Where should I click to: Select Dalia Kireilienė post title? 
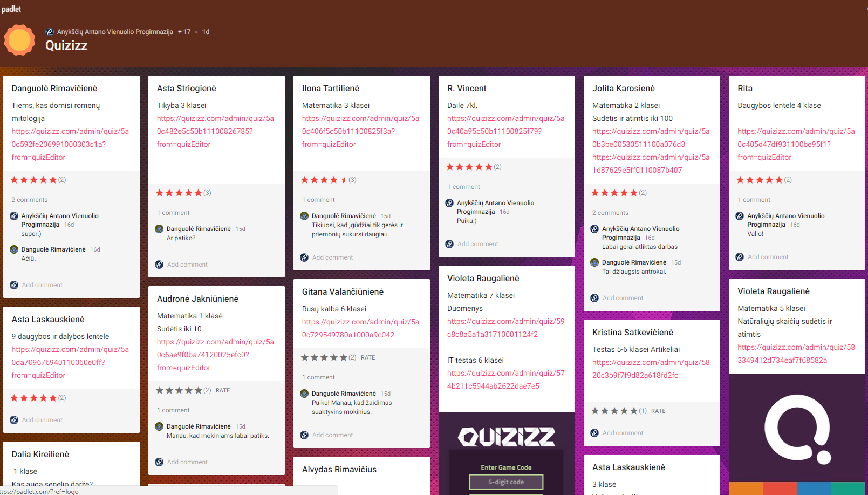[x=40, y=455]
